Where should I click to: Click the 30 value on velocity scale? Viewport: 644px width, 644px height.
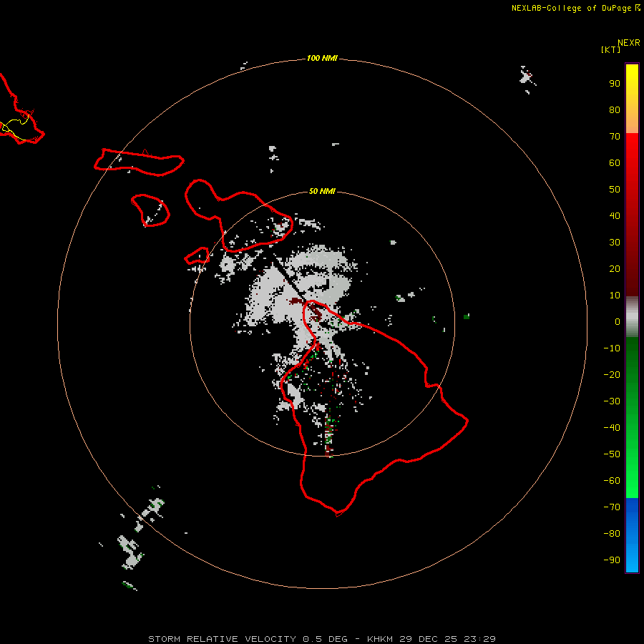click(x=615, y=243)
